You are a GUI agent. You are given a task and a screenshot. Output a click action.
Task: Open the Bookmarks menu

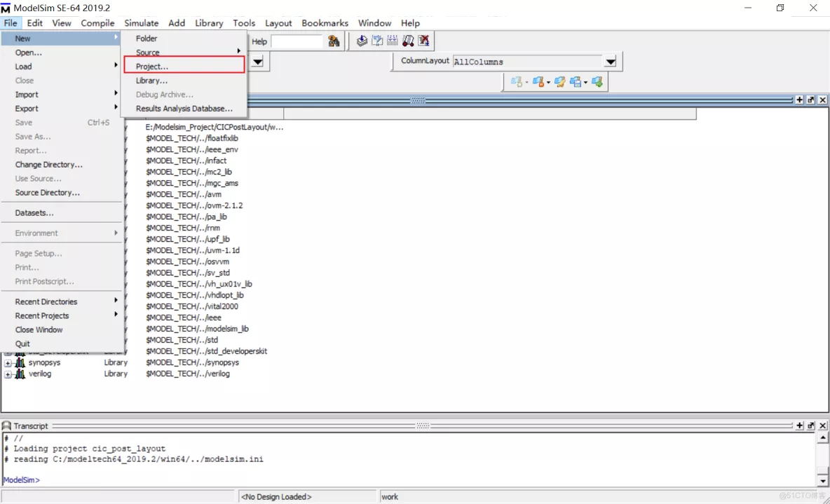click(325, 22)
